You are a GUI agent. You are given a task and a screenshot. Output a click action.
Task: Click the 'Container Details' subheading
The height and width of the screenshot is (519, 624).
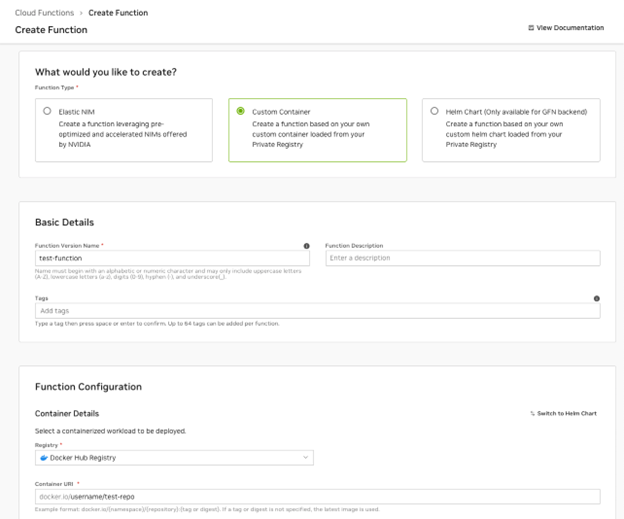pos(67,414)
